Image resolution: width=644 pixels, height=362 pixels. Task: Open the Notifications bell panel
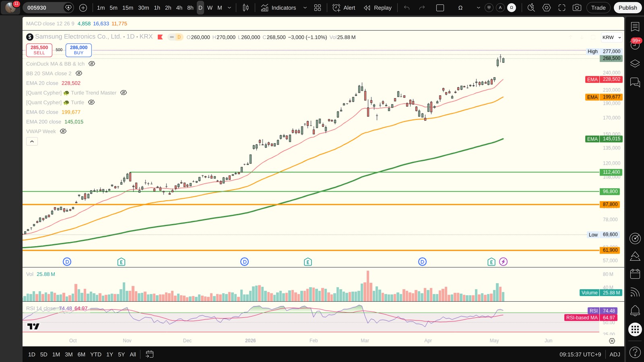pyautogui.click(x=635, y=311)
